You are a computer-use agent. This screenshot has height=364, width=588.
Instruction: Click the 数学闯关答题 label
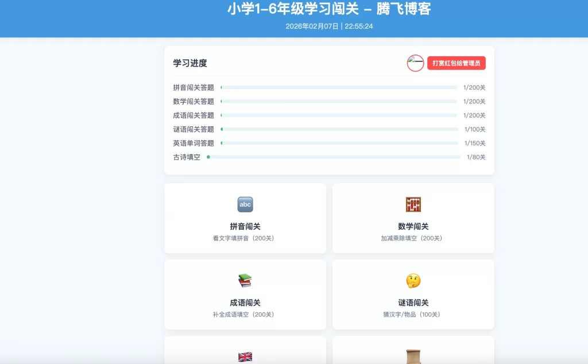click(194, 101)
